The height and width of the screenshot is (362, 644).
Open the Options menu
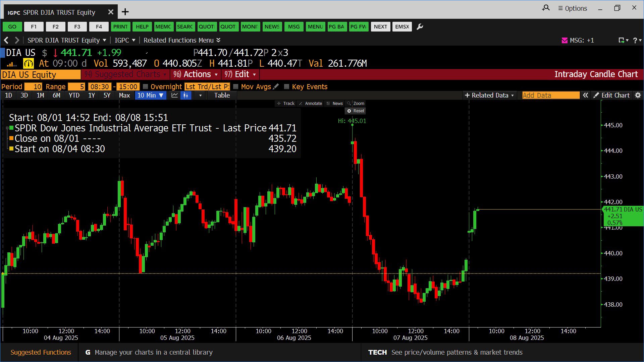click(572, 8)
